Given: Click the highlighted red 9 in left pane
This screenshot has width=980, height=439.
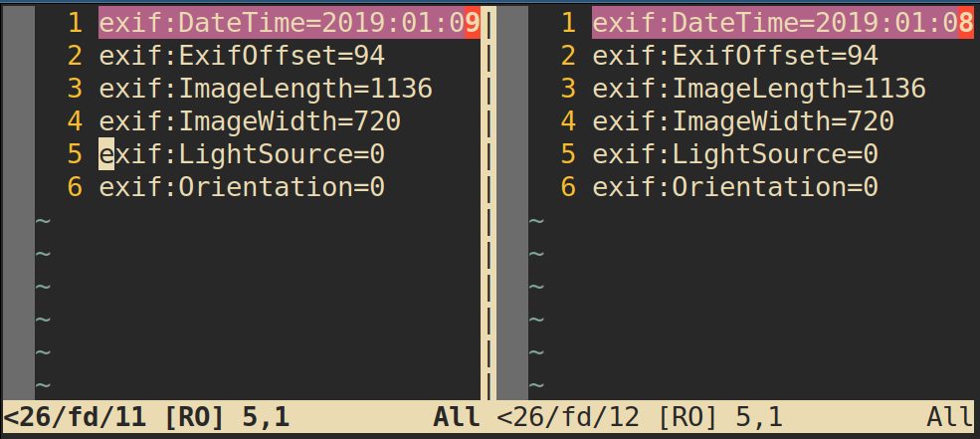Looking at the screenshot, I should pyautogui.click(x=473, y=23).
